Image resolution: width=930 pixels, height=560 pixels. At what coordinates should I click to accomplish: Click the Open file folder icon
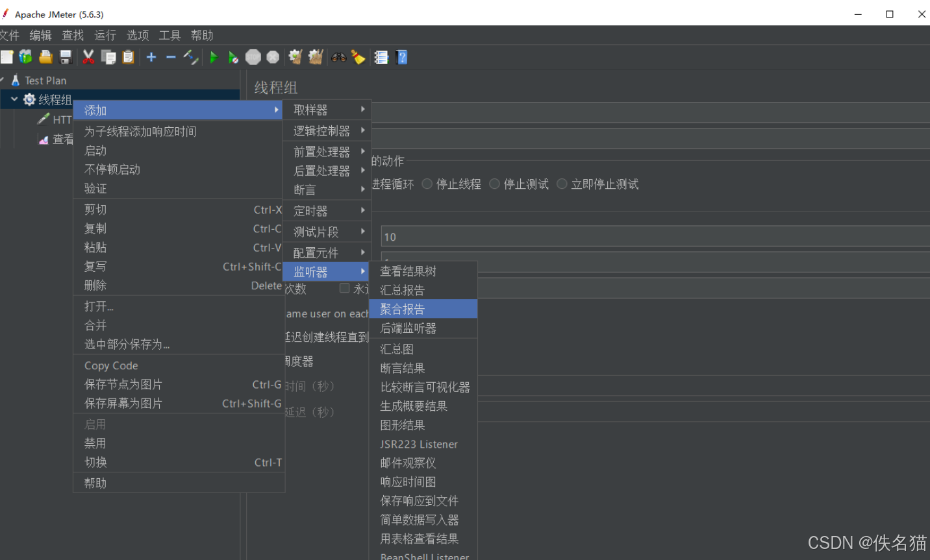pyautogui.click(x=45, y=57)
